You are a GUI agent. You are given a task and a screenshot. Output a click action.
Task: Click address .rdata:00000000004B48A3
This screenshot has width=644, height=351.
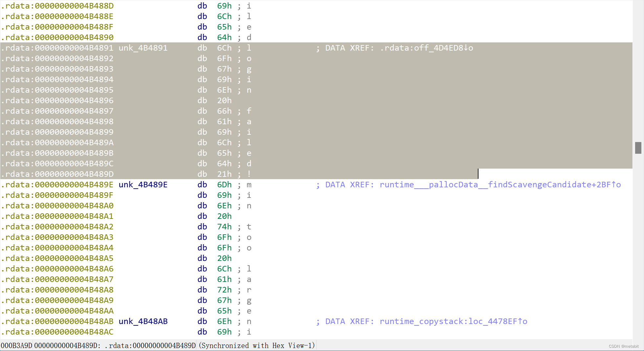(57, 237)
